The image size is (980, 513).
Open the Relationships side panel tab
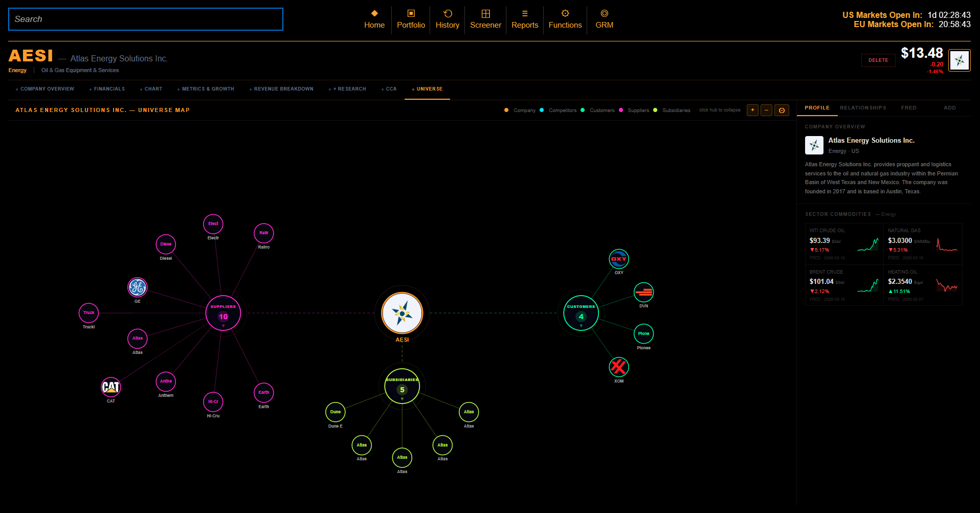[x=863, y=108]
